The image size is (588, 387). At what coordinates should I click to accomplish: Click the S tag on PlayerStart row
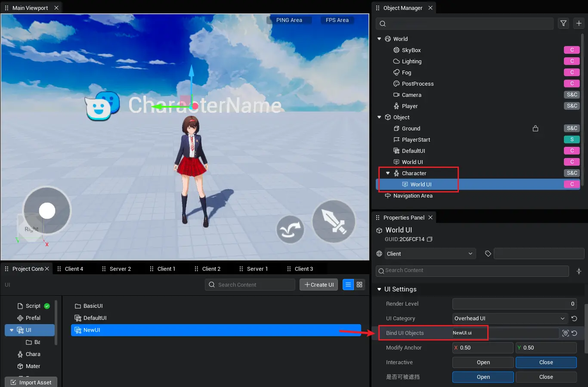(x=572, y=139)
